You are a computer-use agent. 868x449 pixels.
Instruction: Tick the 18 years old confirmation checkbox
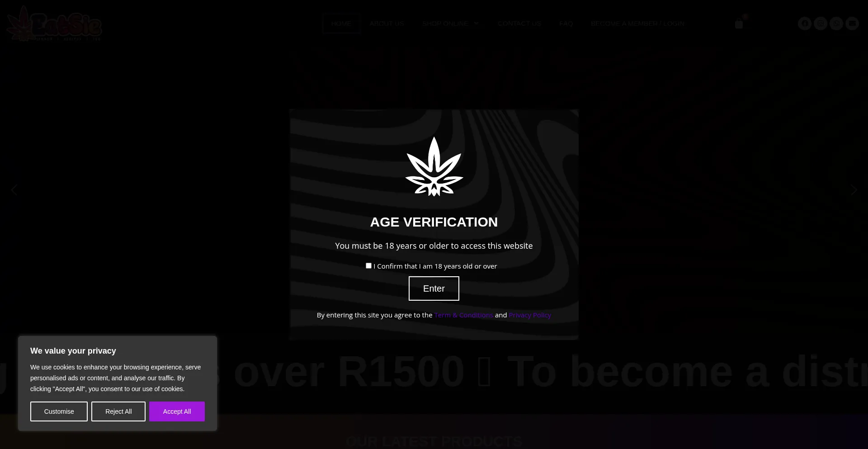pyautogui.click(x=368, y=266)
